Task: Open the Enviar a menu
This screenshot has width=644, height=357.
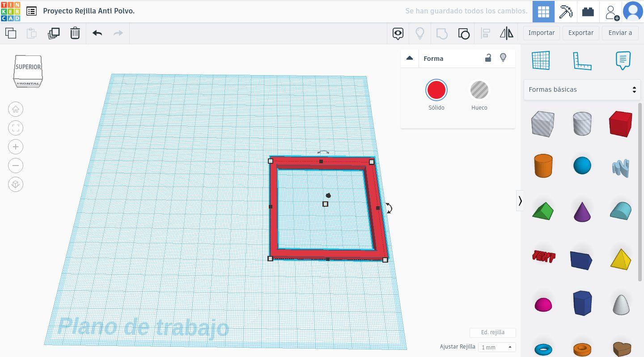Action: click(620, 33)
